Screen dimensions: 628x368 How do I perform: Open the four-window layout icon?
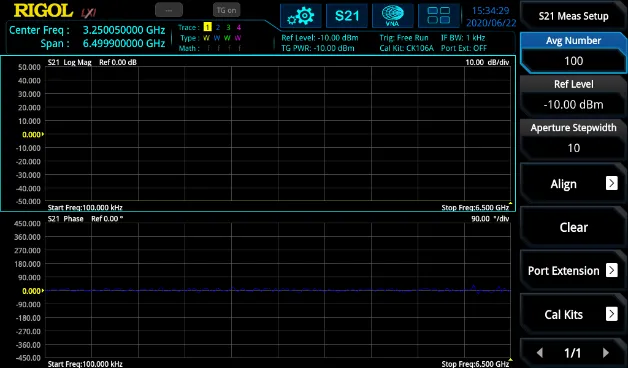[439, 16]
